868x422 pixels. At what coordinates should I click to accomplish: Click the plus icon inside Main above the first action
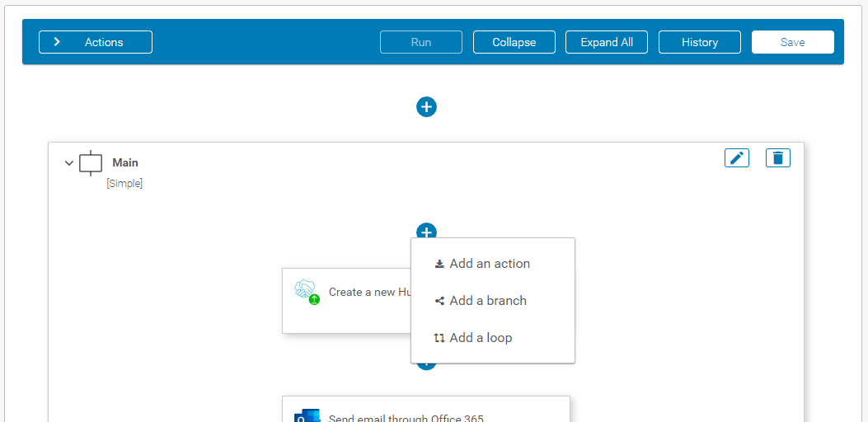[426, 231]
